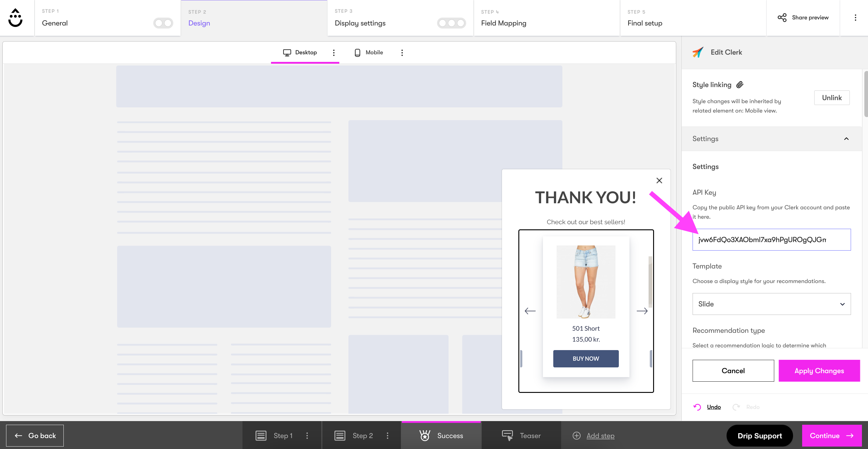Click the Add step plus icon
868x449 pixels.
click(577, 436)
